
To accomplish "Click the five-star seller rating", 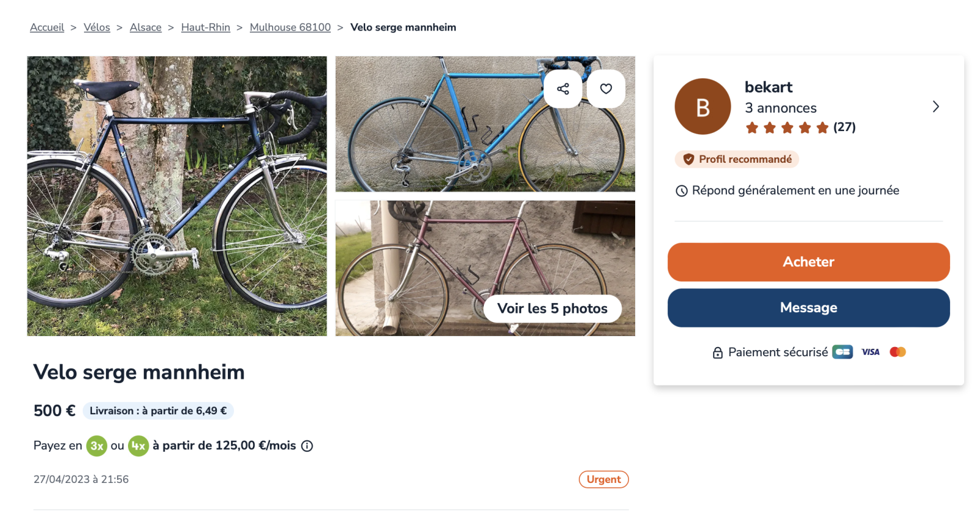I will point(787,127).
